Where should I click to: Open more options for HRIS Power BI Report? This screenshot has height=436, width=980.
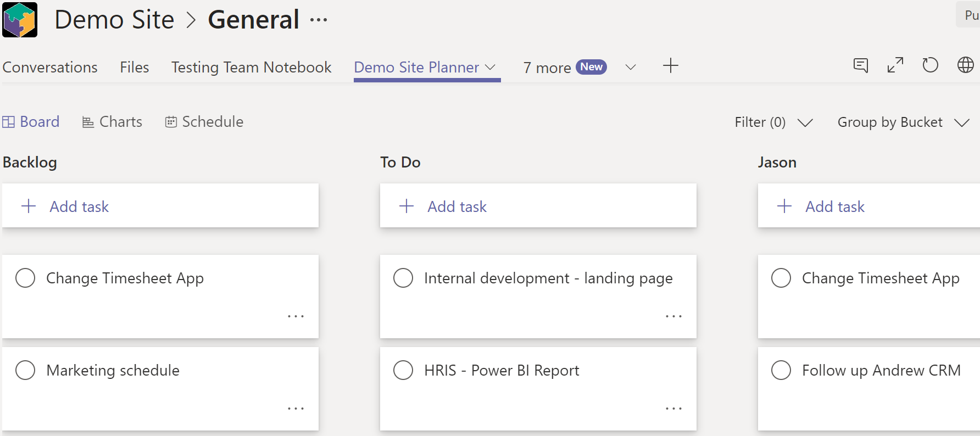coord(673,409)
